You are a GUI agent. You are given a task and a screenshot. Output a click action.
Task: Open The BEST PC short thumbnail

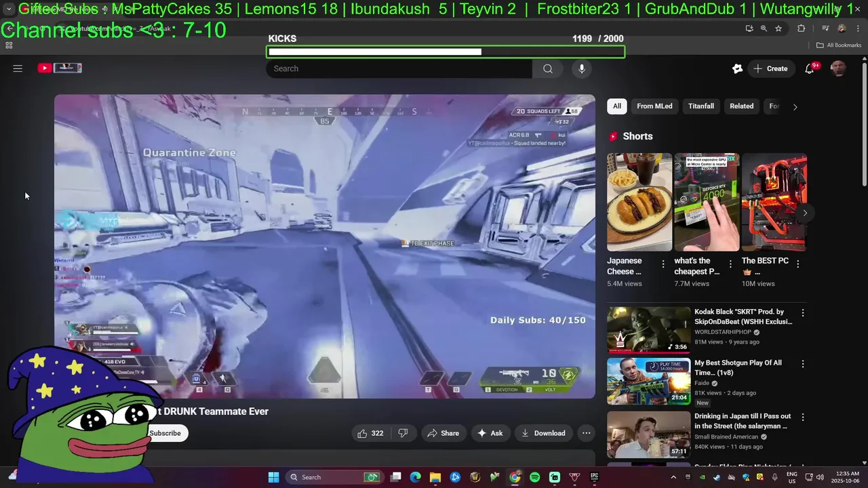tap(774, 202)
